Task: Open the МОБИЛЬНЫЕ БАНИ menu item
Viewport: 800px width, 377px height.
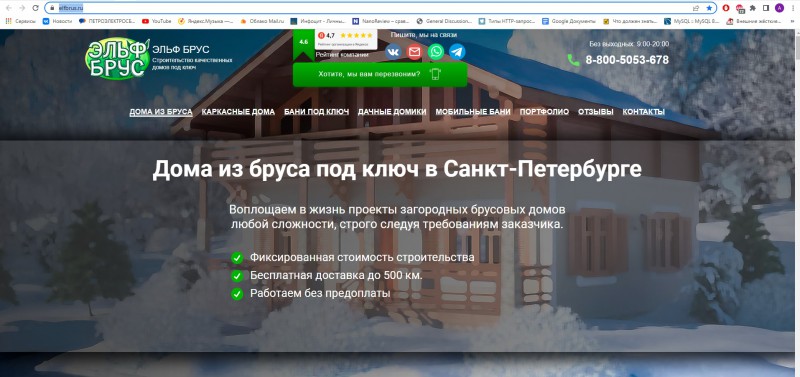Action: point(473,112)
